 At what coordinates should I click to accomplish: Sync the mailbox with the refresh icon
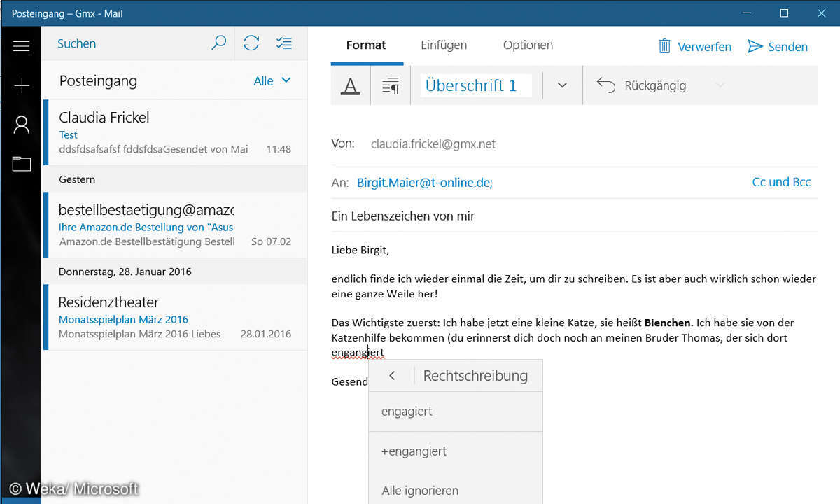pyautogui.click(x=251, y=43)
